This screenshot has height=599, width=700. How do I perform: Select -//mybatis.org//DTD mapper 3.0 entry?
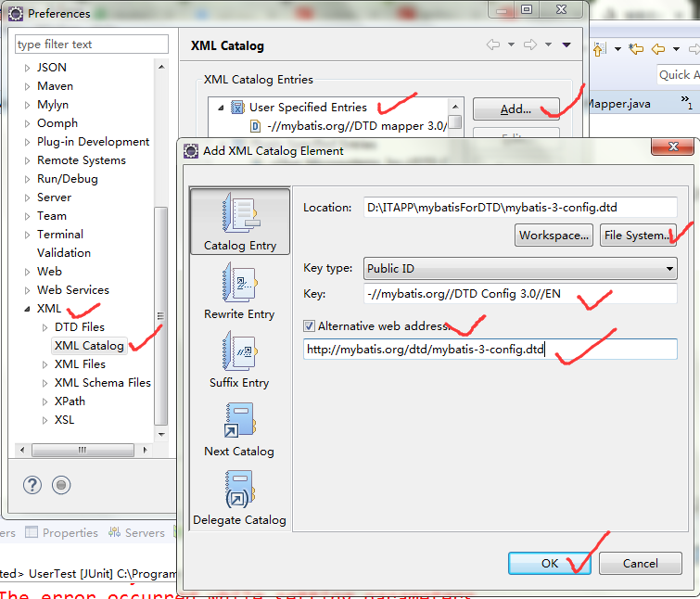356,126
